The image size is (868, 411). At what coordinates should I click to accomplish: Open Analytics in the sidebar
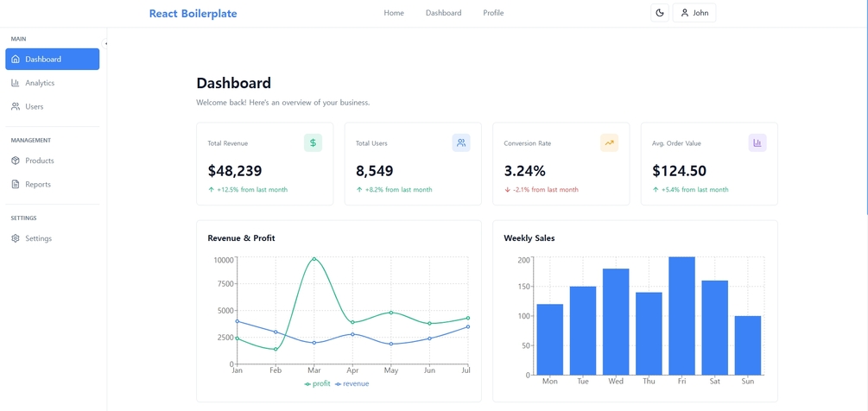(x=53, y=83)
